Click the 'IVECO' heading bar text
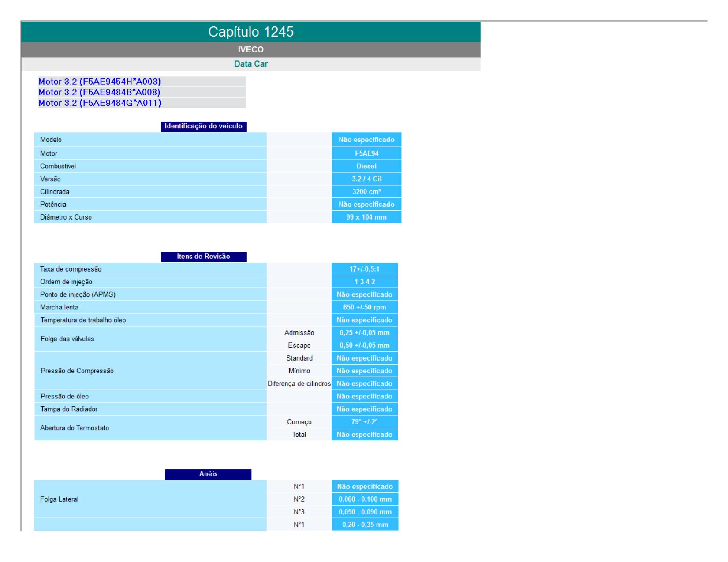Image resolution: width=728 pixels, height=562 pixels. pos(251,50)
